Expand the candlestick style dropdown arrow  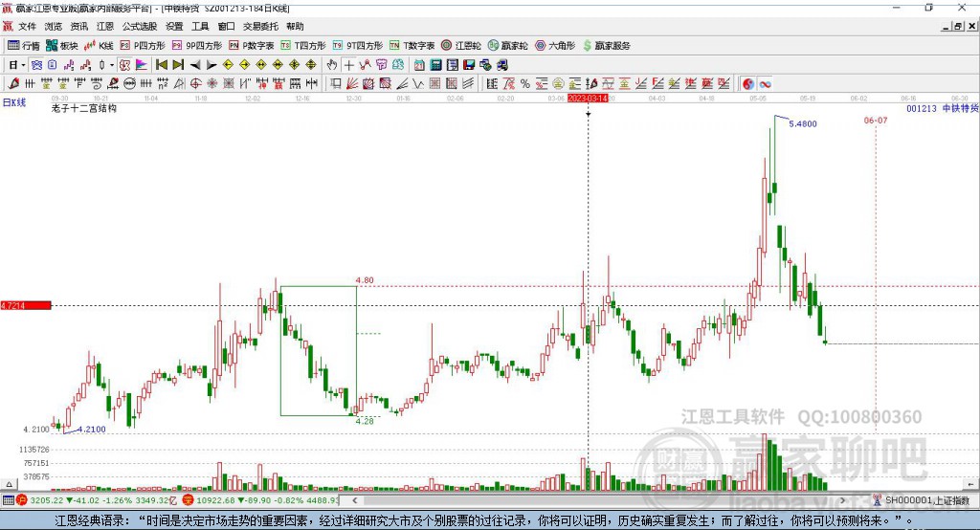(x=112, y=65)
